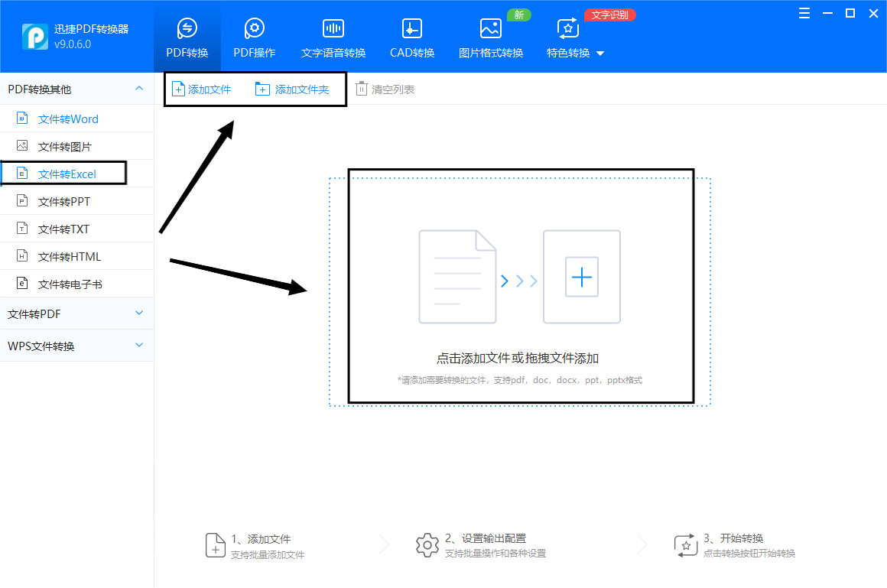
Task: Switch to 图片格式转换 module
Action: click(x=490, y=36)
